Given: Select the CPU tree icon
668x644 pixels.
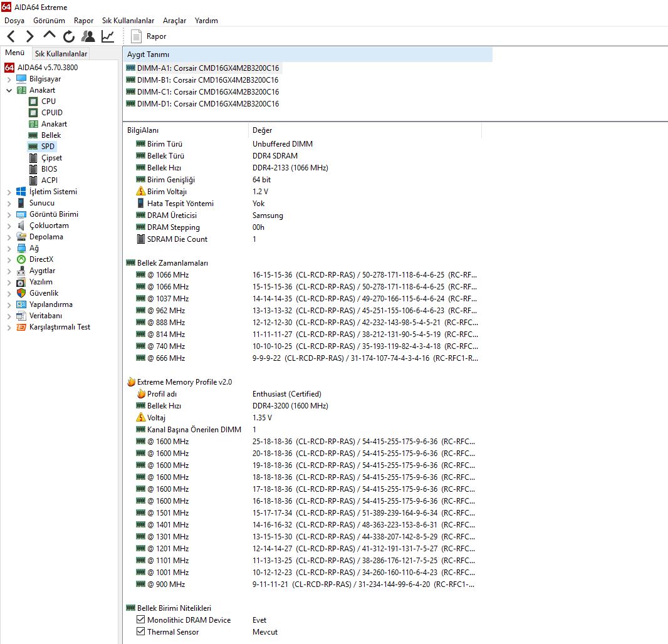Looking at the screenshot, I should click(33, 101).
